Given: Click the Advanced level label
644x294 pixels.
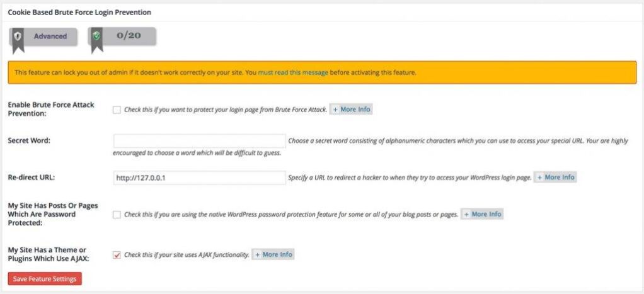Looking at the screenshot, I should pos(50,37).
